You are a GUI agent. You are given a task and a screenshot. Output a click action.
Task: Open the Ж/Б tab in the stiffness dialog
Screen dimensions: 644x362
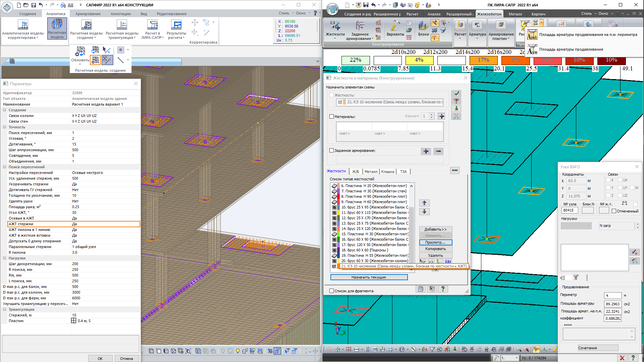[x=355, y=172]
